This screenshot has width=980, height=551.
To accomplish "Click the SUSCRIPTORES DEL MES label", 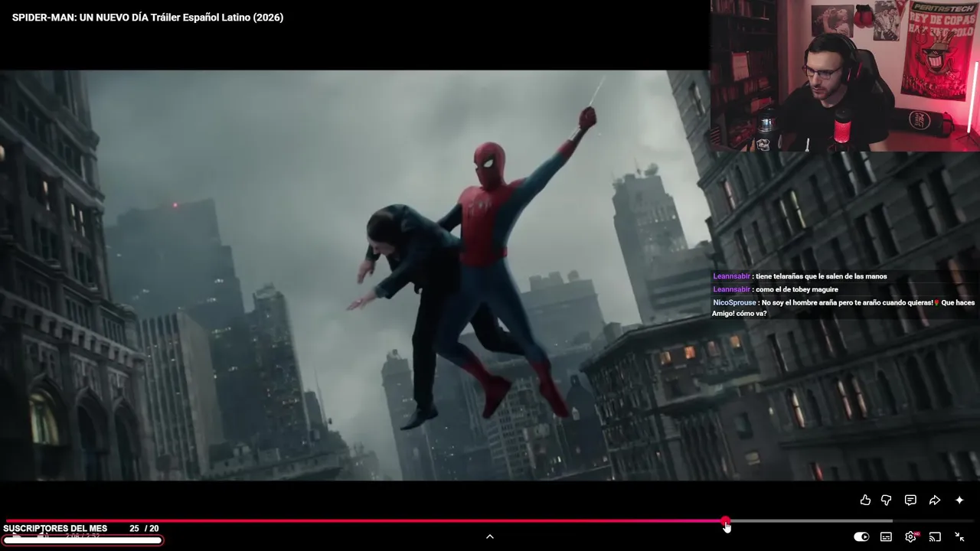I will [x=55, y=528].
